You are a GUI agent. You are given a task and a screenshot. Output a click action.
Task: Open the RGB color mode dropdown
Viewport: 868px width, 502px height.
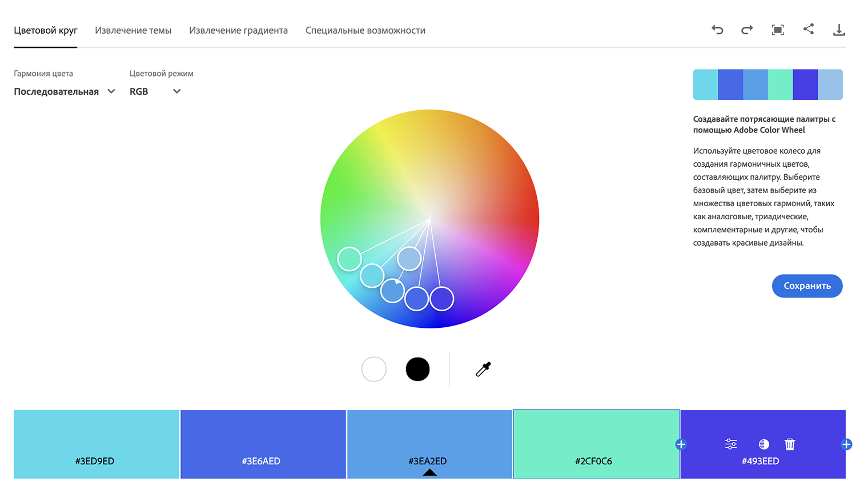click(155, 91)
